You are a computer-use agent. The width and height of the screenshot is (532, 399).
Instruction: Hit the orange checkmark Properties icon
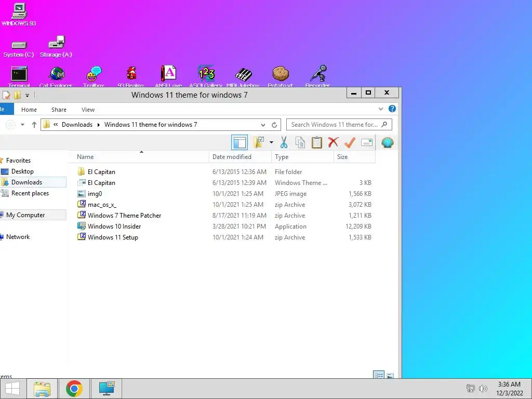[350, 142]
